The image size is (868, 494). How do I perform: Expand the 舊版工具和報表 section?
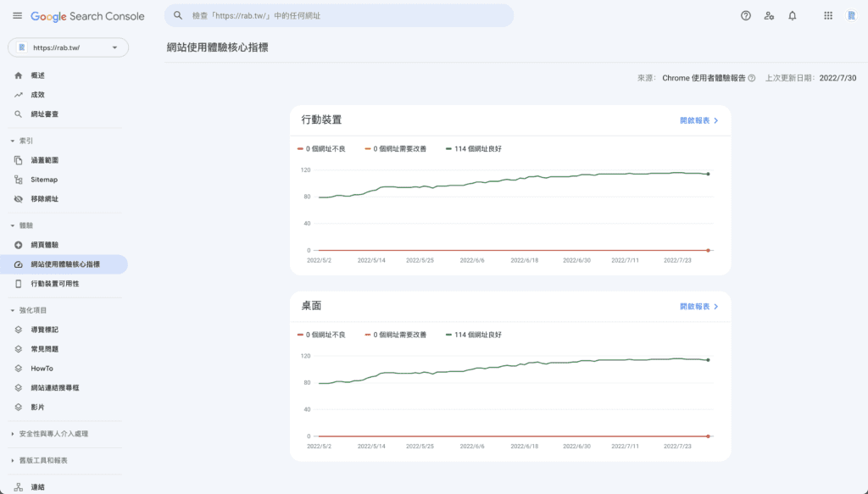tap(51, 461)
